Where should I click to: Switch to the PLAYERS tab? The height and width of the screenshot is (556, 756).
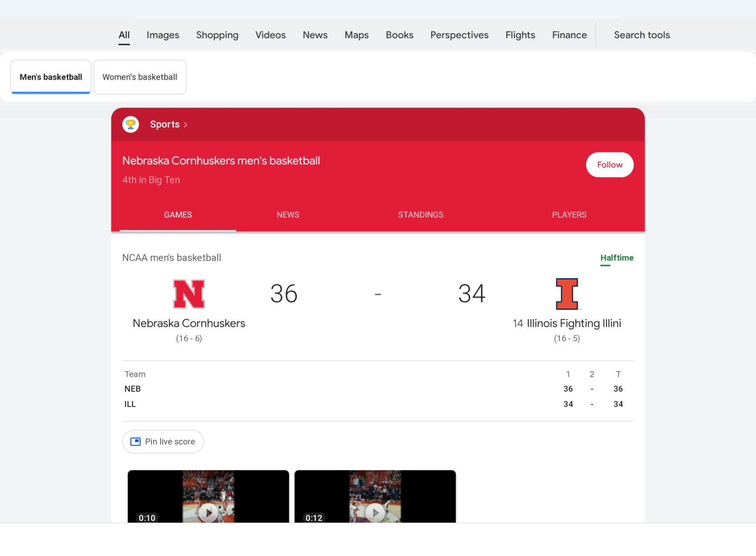click(569, 215)
